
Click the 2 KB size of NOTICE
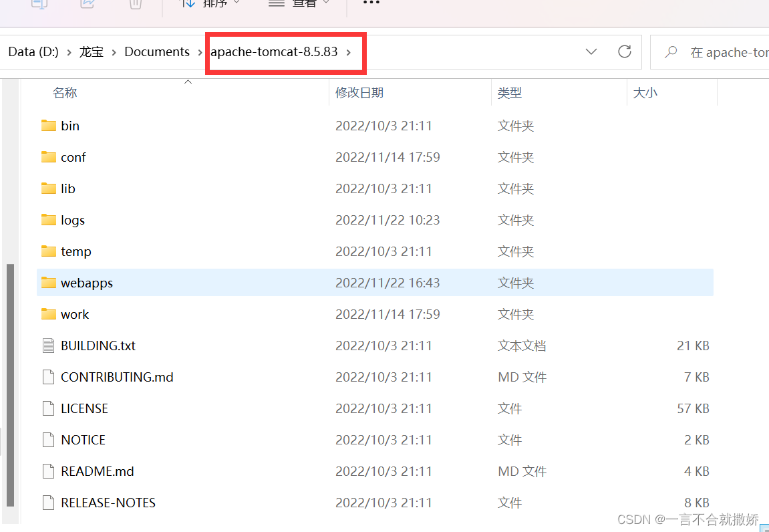(x=697, y=440)
